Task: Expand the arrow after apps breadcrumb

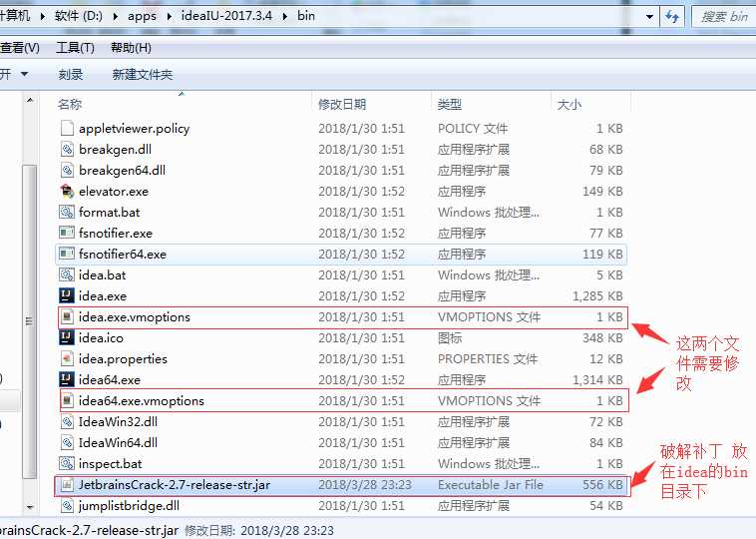Action: point(170,16)
